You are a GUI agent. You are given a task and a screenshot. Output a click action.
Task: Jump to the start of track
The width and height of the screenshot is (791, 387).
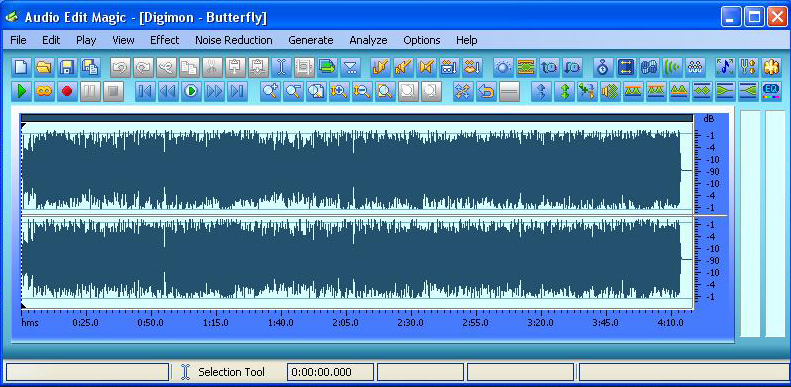point(145,91)
